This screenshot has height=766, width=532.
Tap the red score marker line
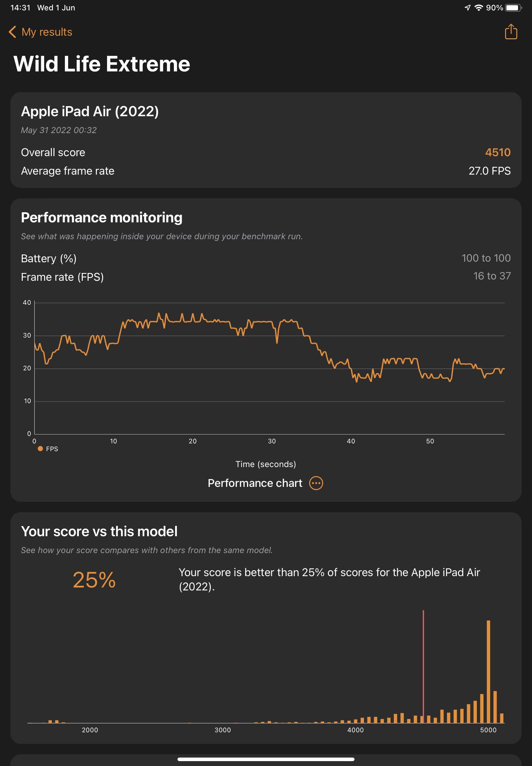click(423, 664)
